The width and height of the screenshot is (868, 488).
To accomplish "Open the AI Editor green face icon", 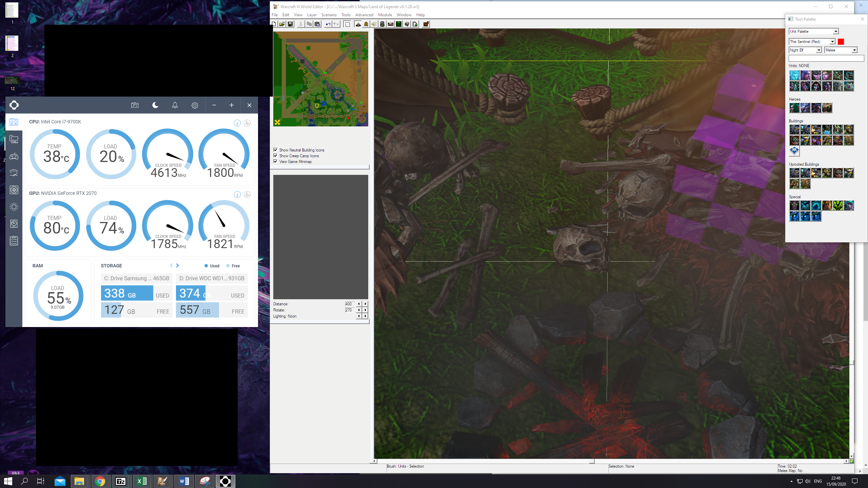I will [x=399, y=24].
